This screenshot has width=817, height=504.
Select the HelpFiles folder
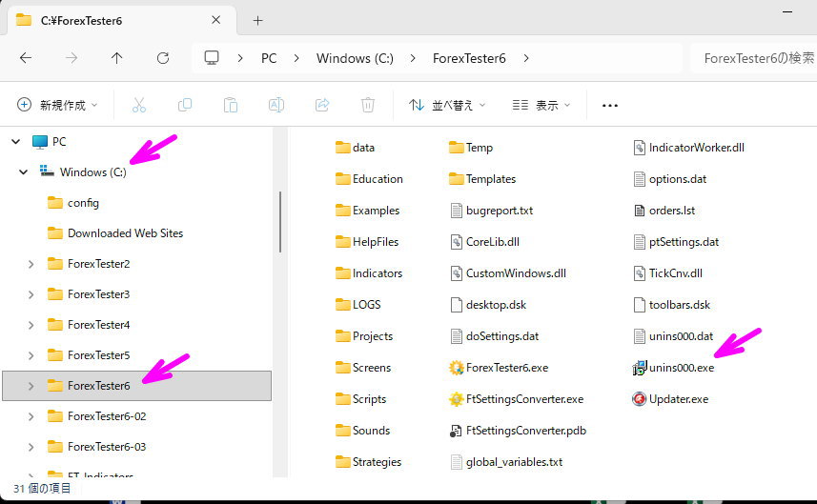point(367,242)
